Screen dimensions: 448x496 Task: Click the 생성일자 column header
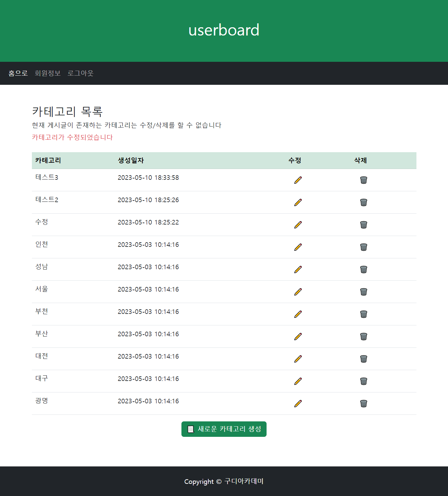131,160
